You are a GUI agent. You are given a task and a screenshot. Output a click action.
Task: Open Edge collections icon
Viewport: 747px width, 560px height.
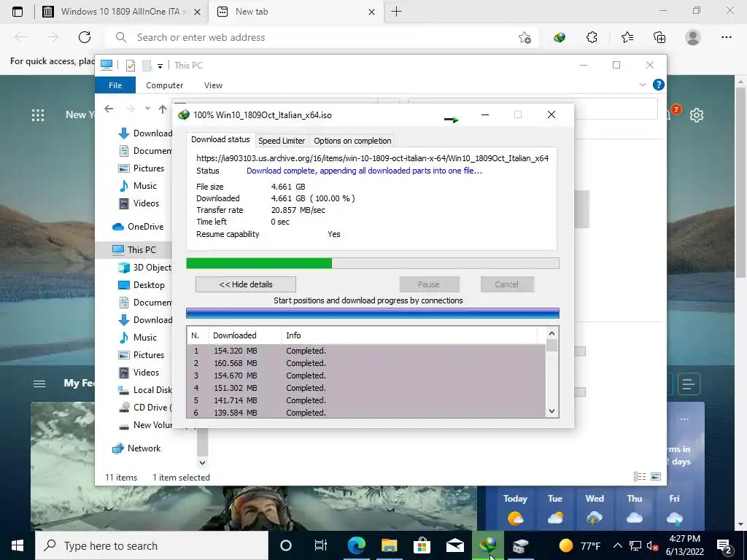tap(659, 37)
